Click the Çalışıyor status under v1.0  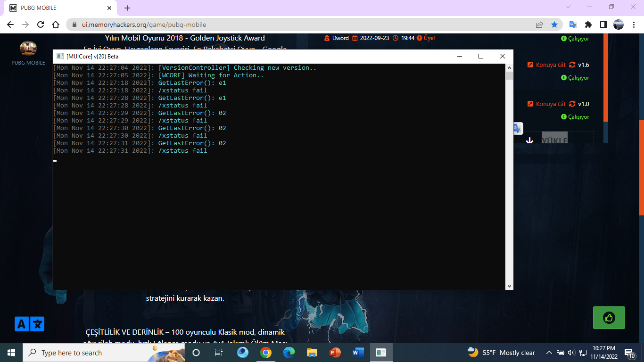pyautogui.click(x=575, y=117)
